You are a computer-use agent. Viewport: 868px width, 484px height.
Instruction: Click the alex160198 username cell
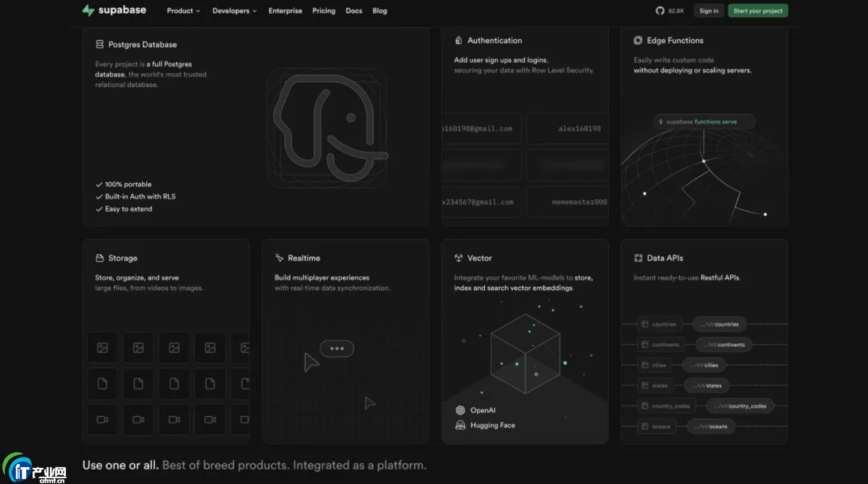tap(567, 128)
